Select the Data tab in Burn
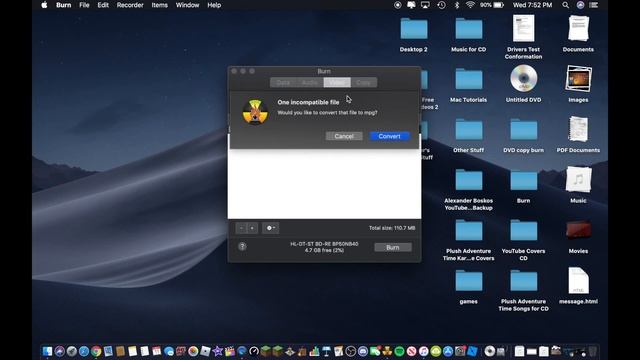This screenshot has width=640, height=360. (283, 82)
